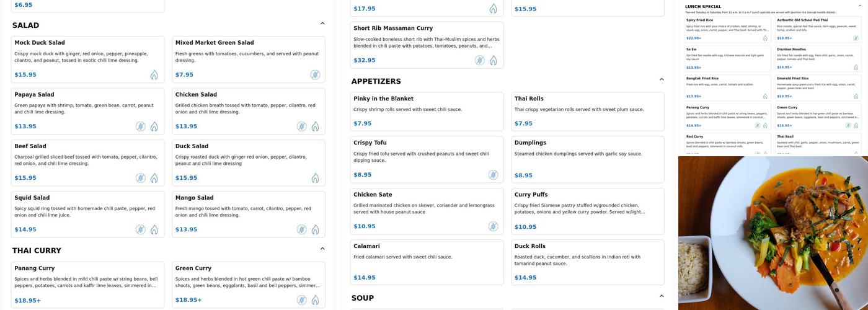Open the Curry Puffs appetizer card
Viewport: 868px width, 310px height.
pyautogui.click(x=587, y=211)
